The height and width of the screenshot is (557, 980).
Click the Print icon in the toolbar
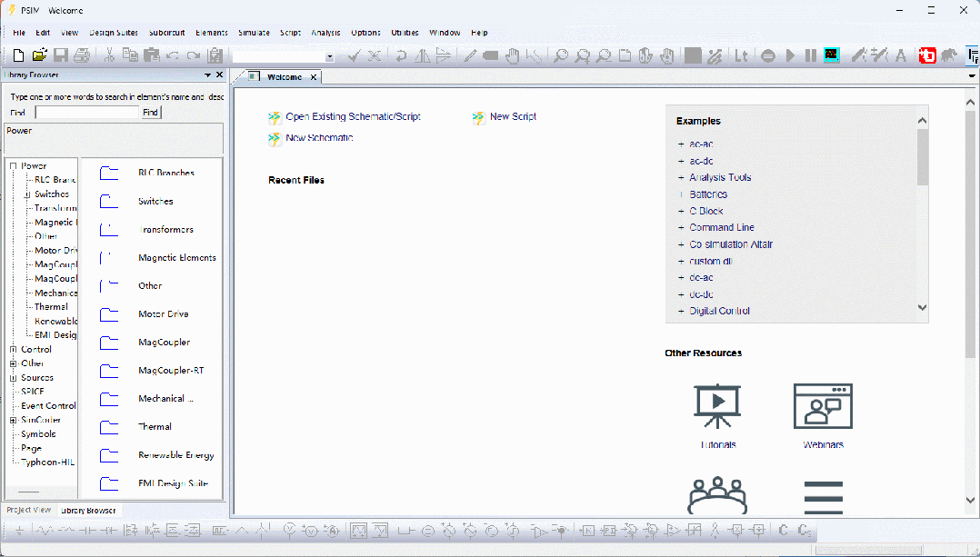click(x=82, y=55)
